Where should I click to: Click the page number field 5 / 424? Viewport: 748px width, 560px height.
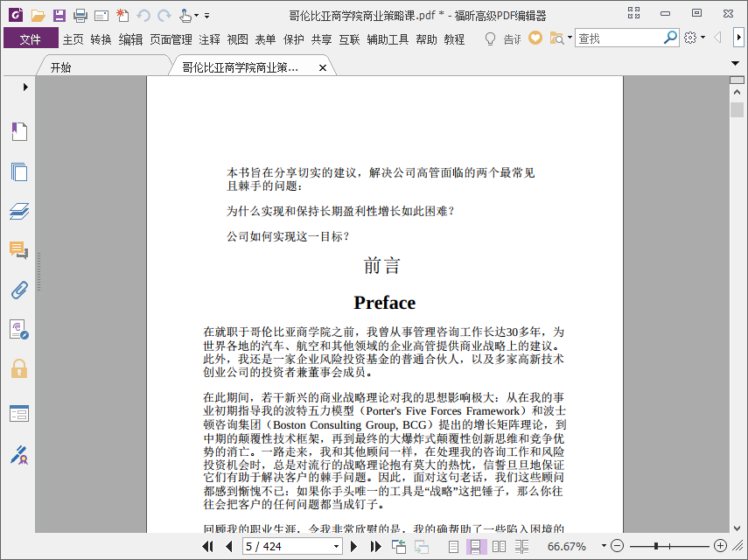[286, 546]
